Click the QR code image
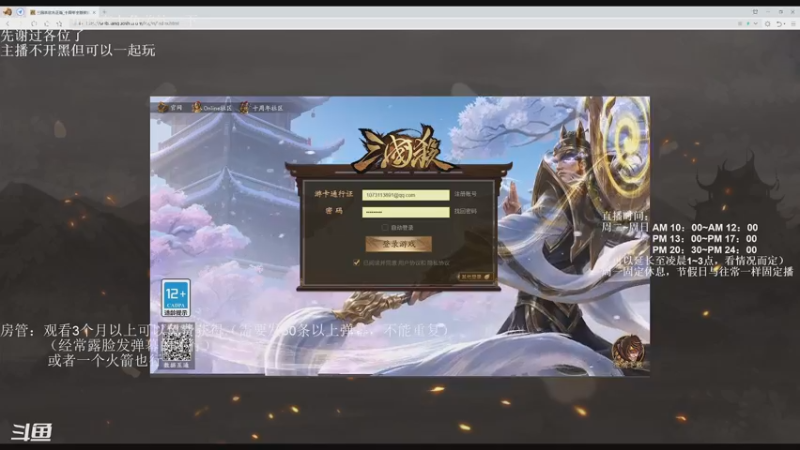 (176, 348)
